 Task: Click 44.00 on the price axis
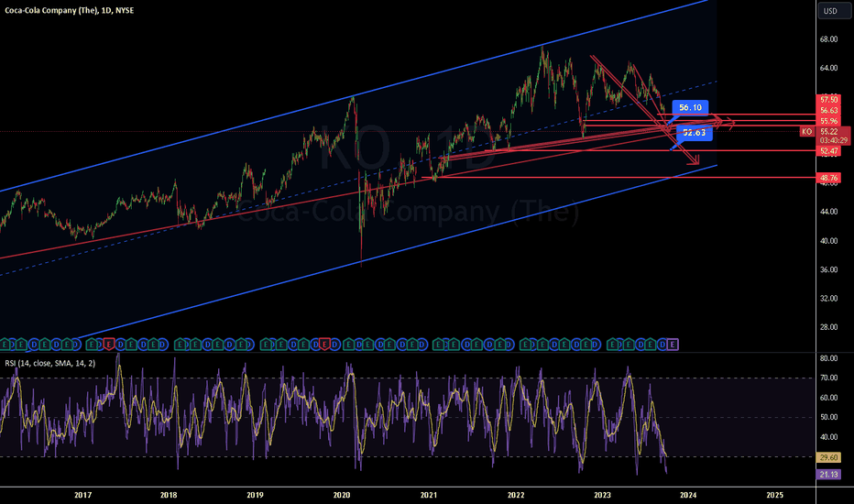pyautogui.click(x=828, y=212)
